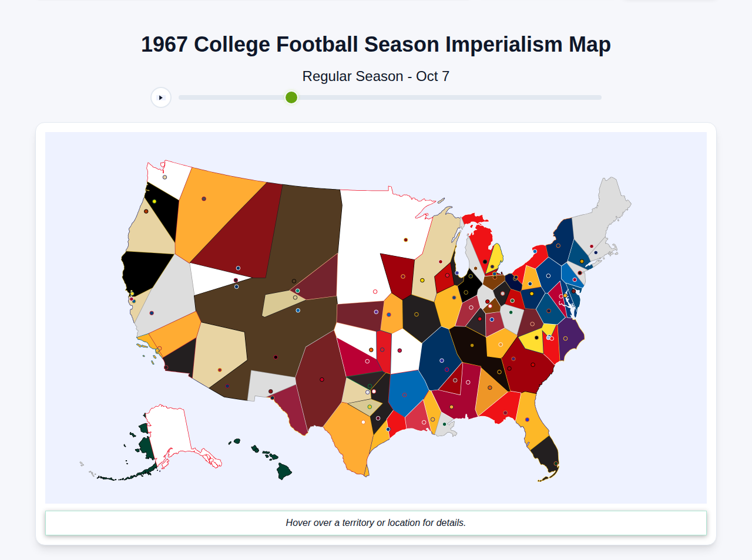
Task: Click the yellow team marker in New England
Action: (582, 261)
